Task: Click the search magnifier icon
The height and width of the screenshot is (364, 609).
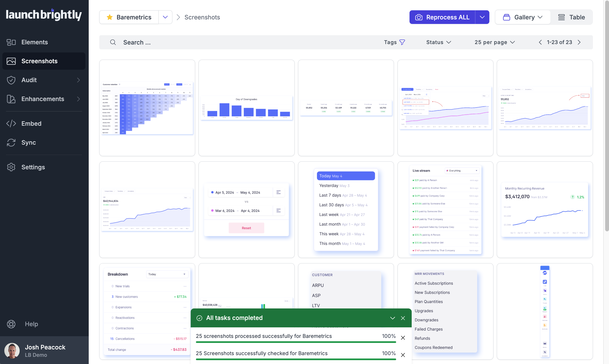Action: (x=113, y=42)
